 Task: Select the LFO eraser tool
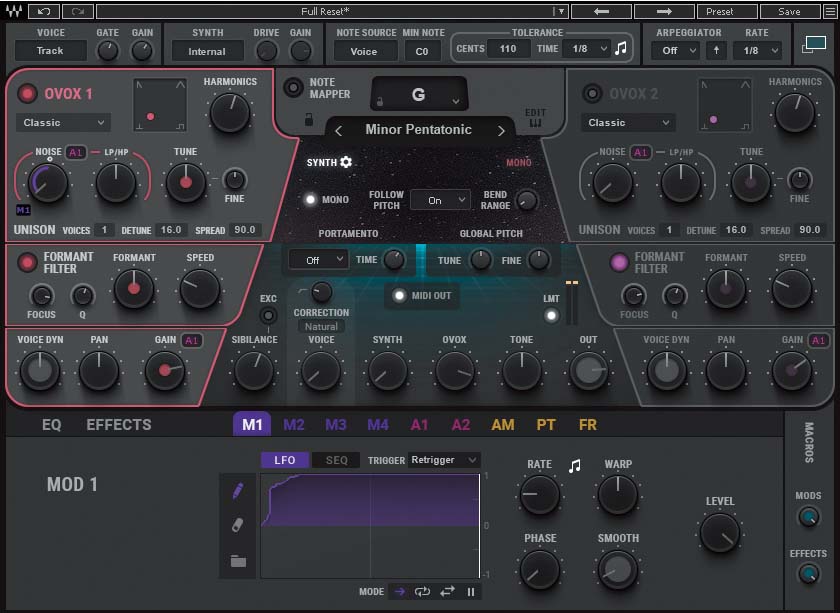[x=238, y=525]
